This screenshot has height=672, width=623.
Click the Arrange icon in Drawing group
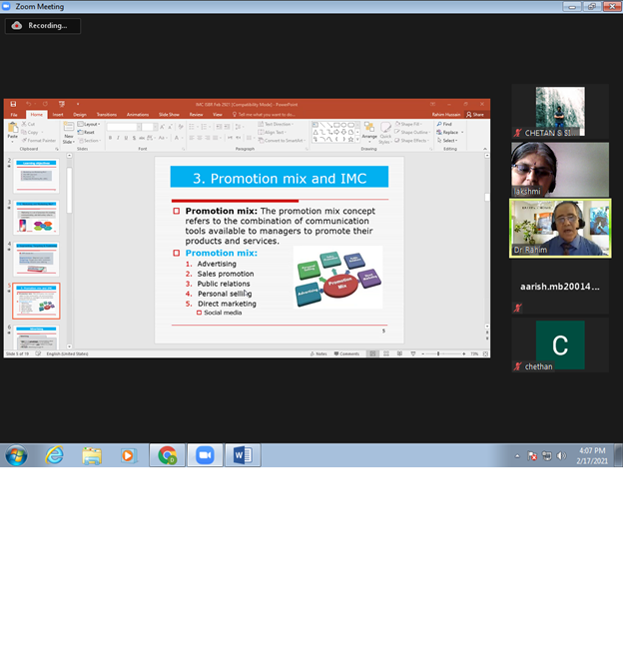(x=369, y=130)
